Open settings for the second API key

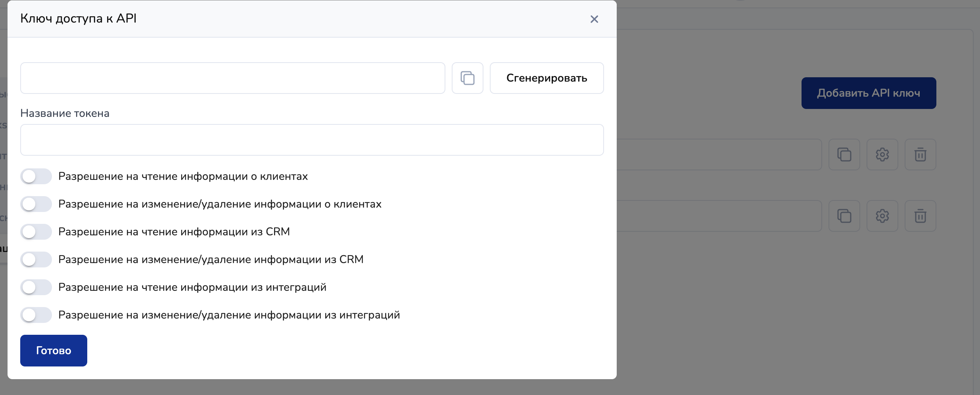click(882, 216)
